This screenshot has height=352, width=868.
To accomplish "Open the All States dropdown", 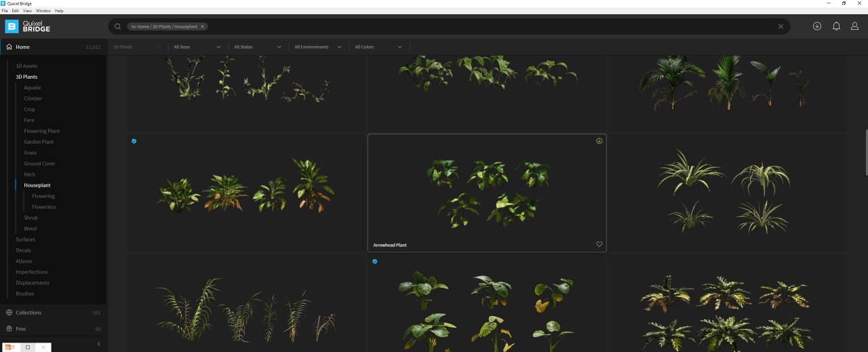I will [x=258, y=47].
